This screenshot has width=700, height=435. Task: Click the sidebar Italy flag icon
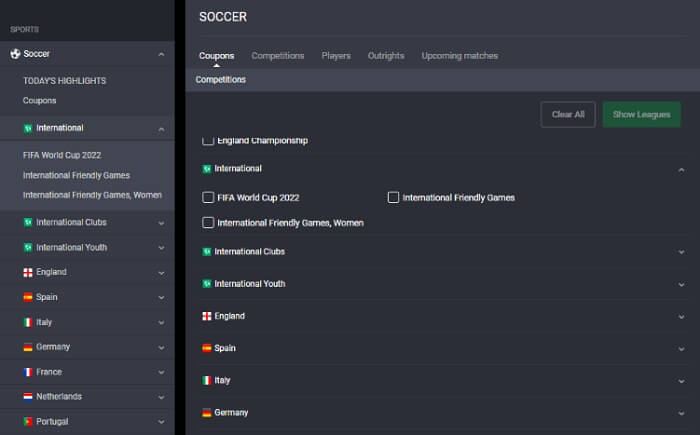click(x=28, y=322)
